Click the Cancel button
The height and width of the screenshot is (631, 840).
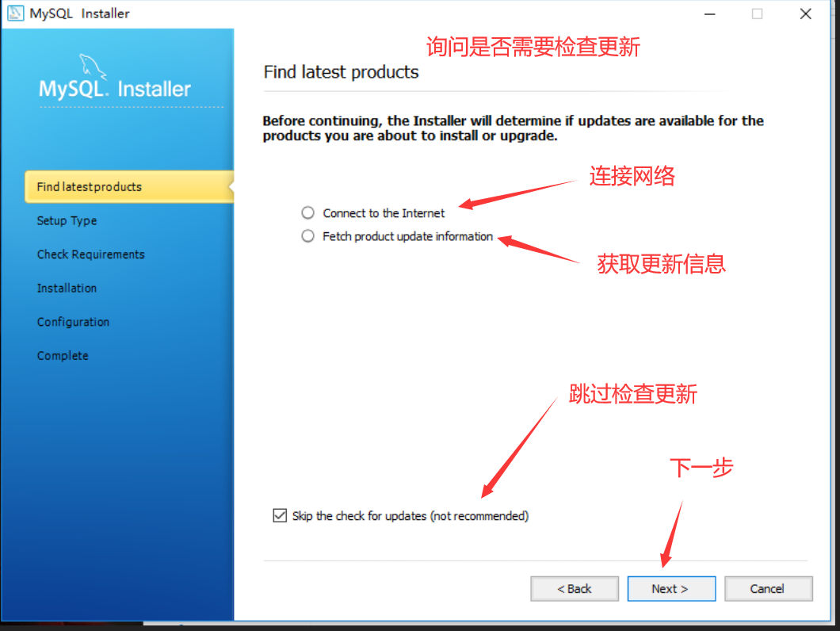tap(768, 589)
